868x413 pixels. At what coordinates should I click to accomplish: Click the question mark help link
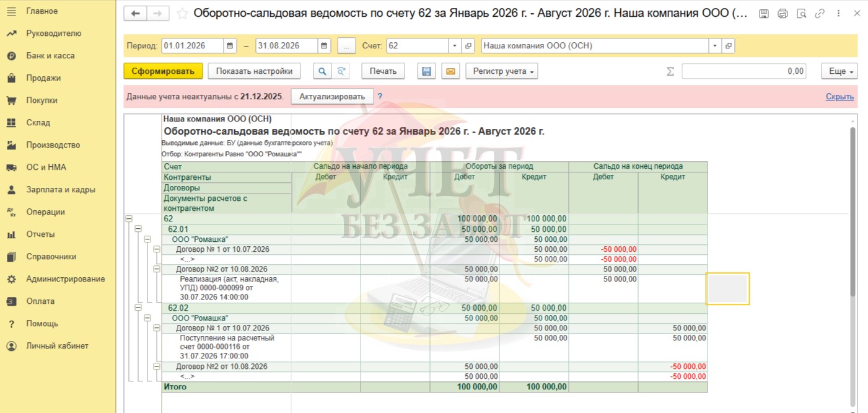(x=380, y=97)
